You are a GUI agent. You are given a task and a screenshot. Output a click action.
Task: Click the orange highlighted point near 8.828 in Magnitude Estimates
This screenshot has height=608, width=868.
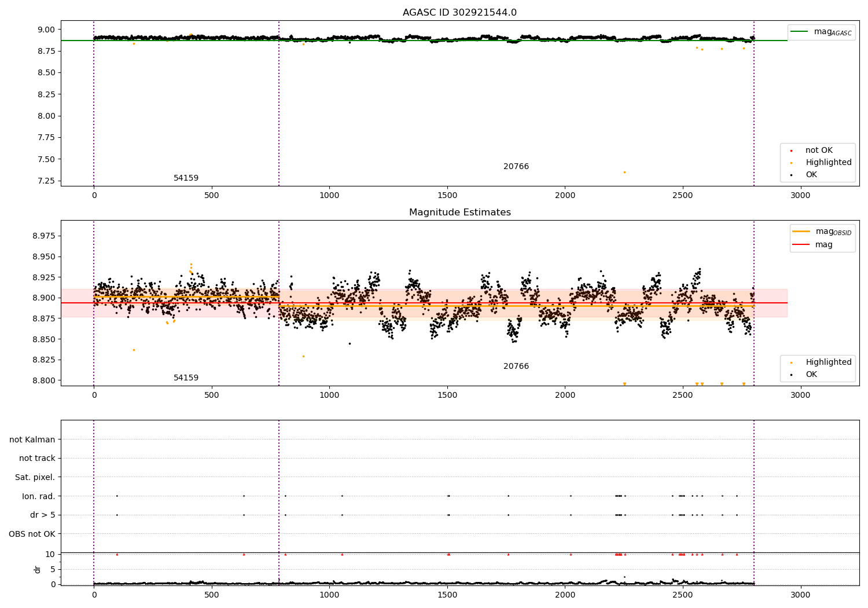(303, 356)
